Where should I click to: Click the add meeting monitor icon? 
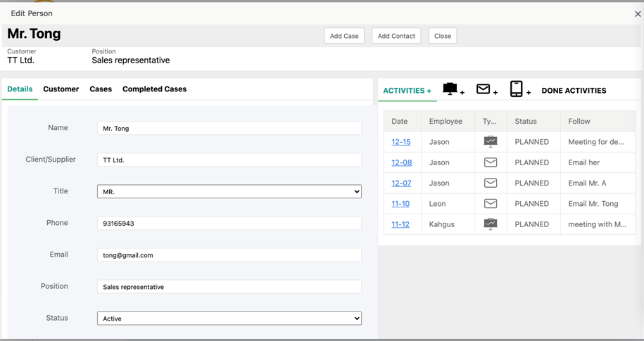(x=450, y=89)
